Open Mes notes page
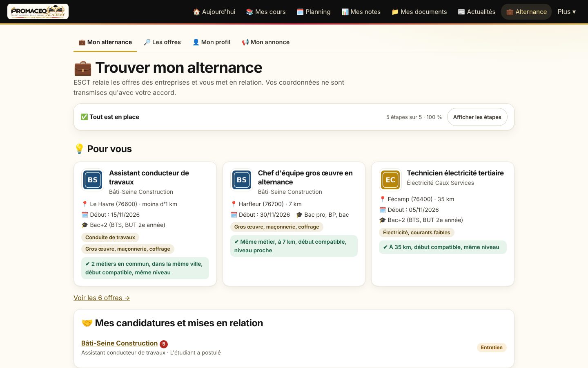 pos(361,11)
